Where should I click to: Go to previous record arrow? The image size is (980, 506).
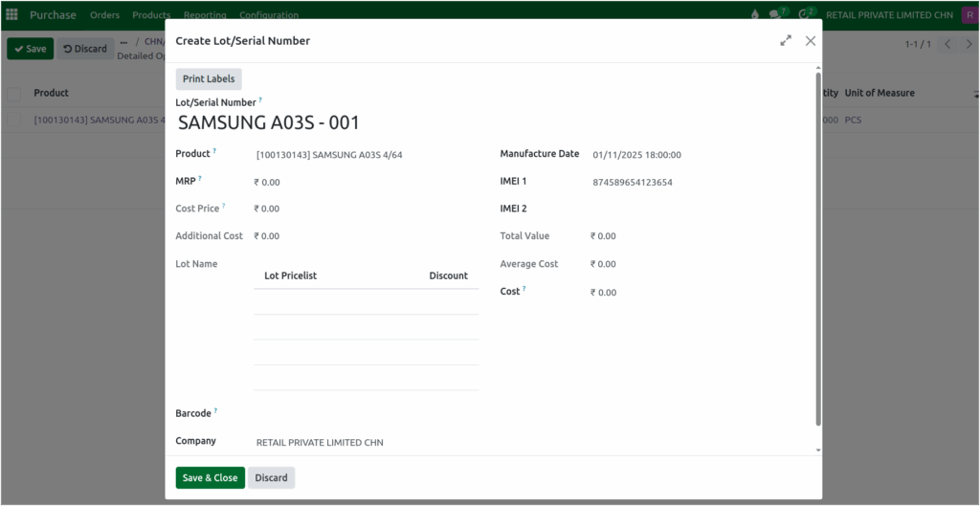948,44
